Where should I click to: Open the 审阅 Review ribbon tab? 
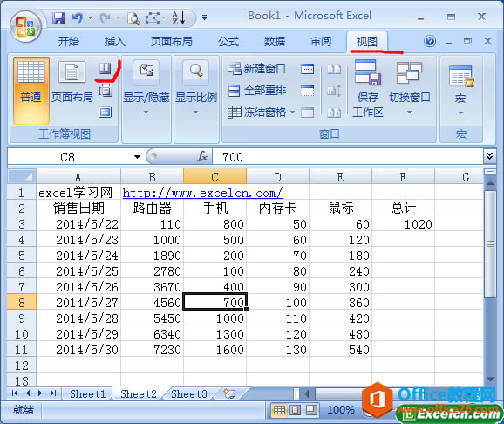click(321, 42)
